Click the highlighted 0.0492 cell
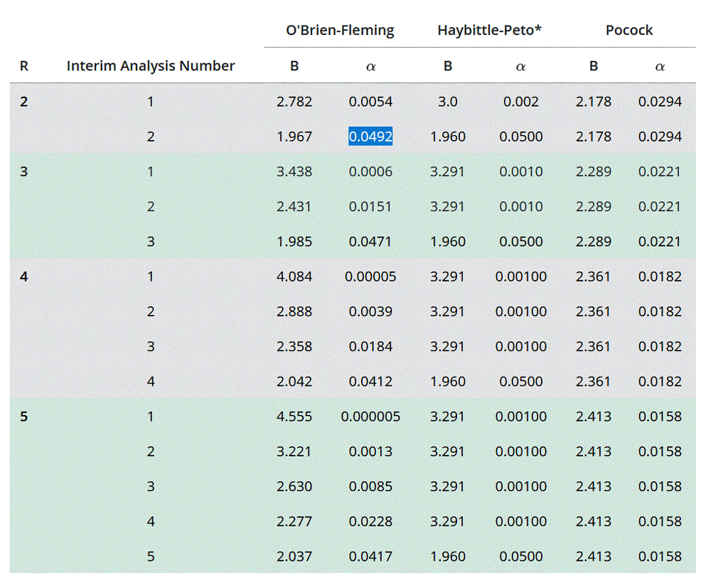This screenshot has width=728, height=585. point(370,136)
